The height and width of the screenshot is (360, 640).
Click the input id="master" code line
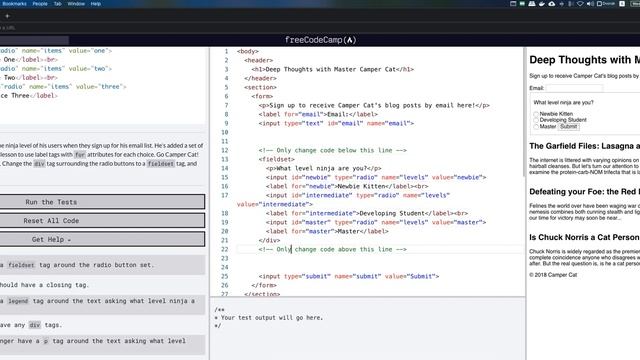point(376,222)
